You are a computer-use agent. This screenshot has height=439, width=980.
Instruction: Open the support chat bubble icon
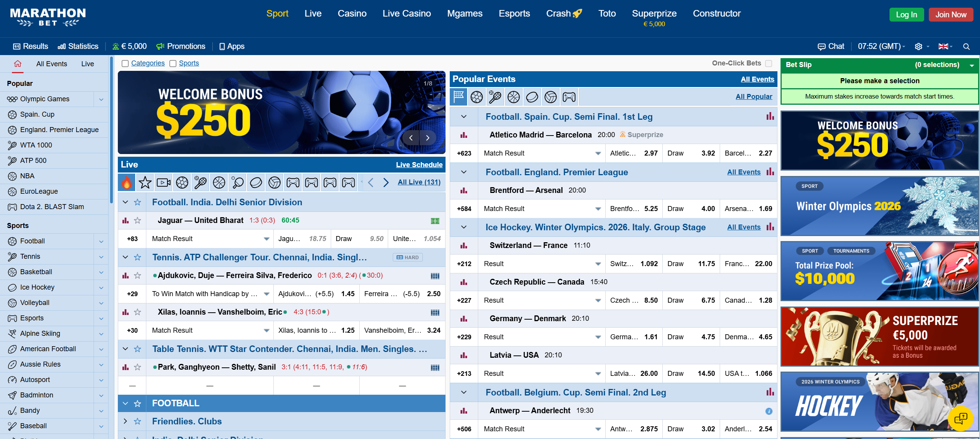[961, 418]
